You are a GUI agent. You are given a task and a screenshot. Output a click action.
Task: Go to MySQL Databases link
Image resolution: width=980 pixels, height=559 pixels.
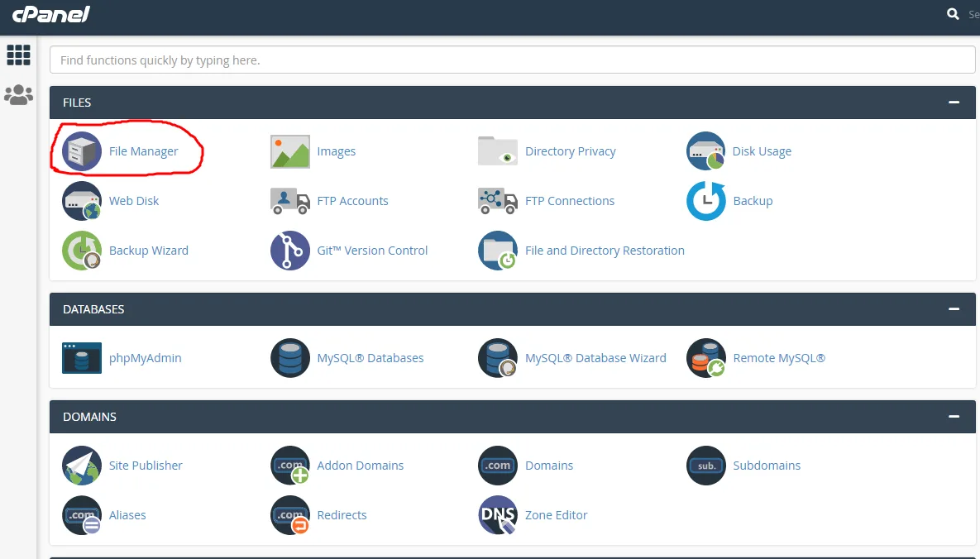click(x=370, y=358)
